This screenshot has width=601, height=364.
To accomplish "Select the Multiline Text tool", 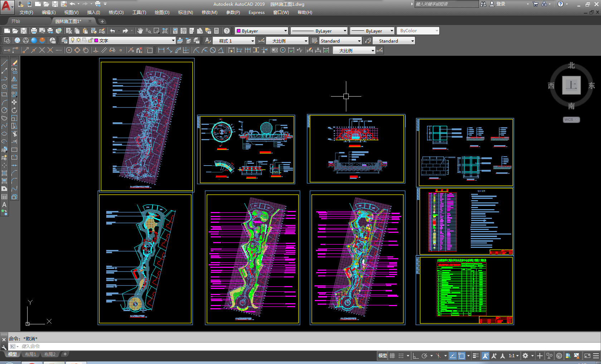I will (x=4, y=205).
